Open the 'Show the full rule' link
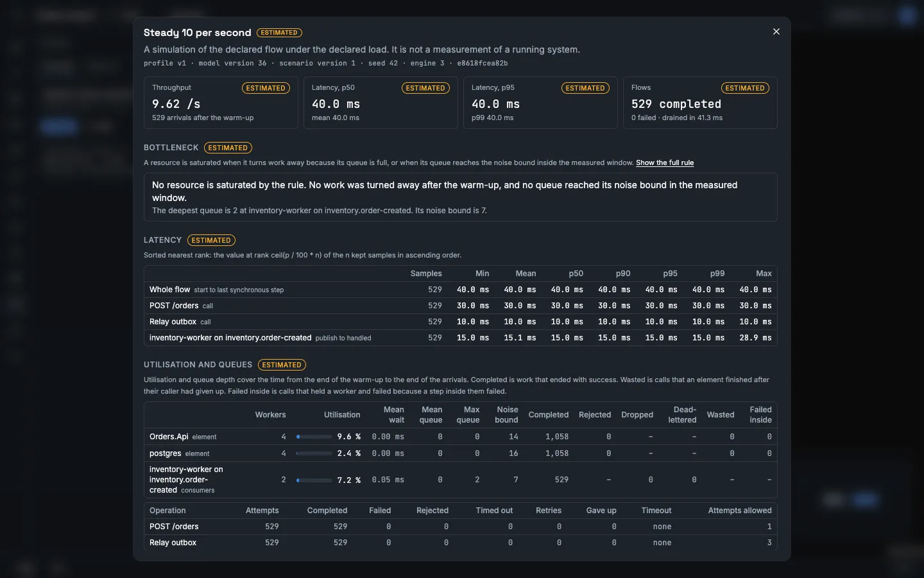 665,163
